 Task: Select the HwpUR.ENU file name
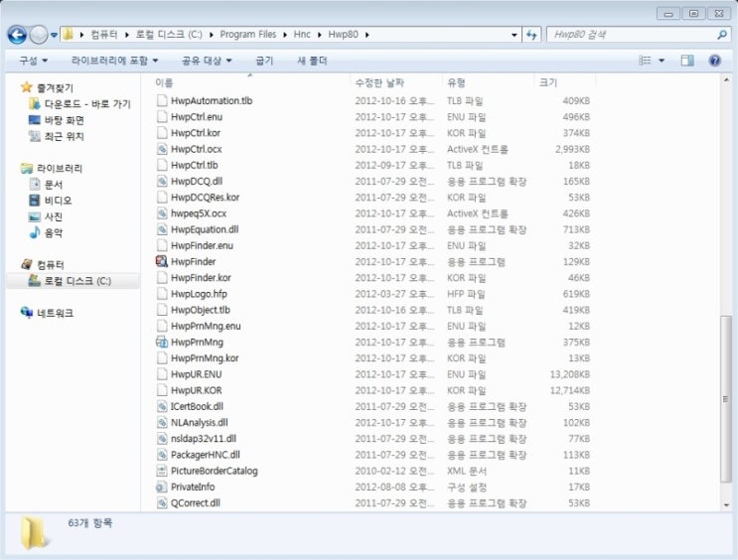click(x=197, y=374)
